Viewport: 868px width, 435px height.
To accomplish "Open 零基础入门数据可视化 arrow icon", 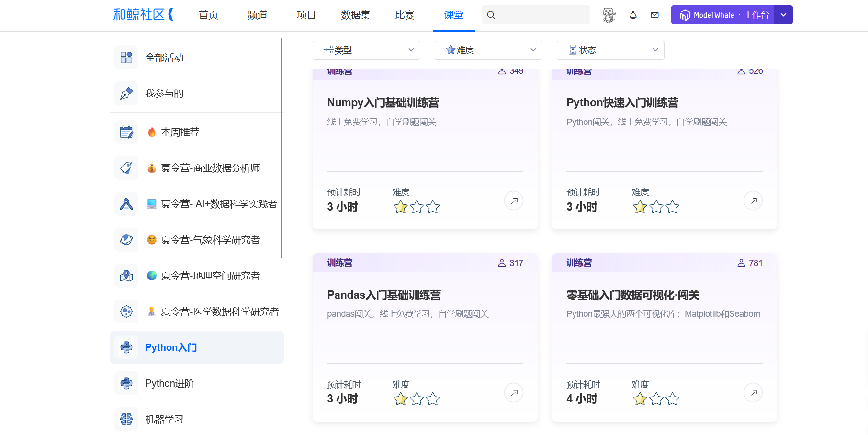I will coord(753,393).
